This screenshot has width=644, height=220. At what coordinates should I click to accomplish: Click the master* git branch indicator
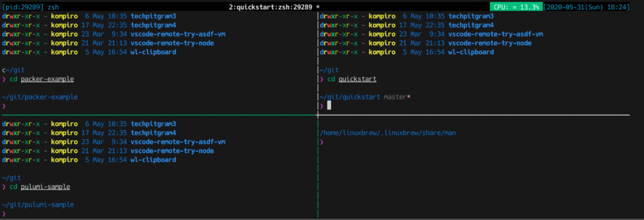[397, 97]
